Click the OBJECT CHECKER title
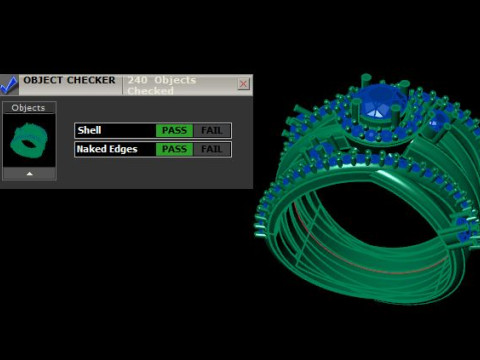This screenshot has height=360, width=480. (x=69, y=80)
